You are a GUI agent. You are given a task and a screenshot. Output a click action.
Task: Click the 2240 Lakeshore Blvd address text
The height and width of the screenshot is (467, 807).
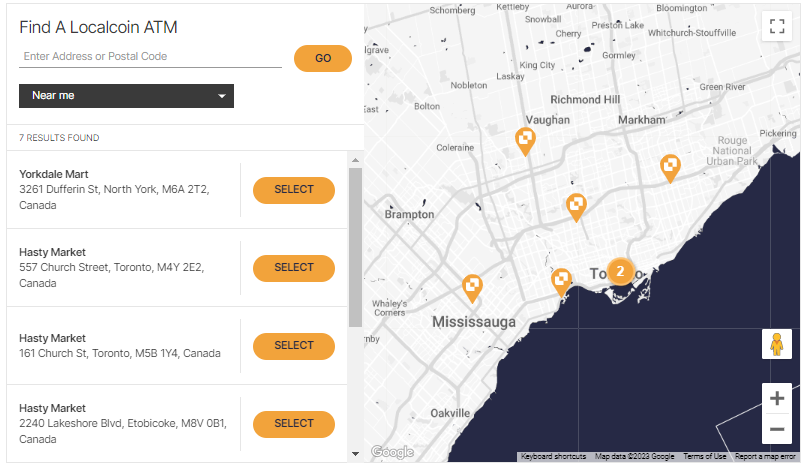click(x=123, y=431)
